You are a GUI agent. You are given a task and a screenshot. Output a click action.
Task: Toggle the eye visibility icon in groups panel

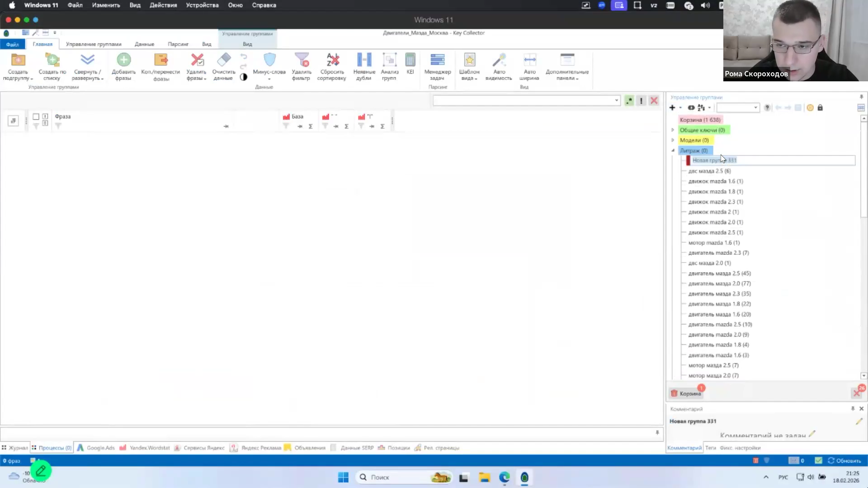[691, 108]
